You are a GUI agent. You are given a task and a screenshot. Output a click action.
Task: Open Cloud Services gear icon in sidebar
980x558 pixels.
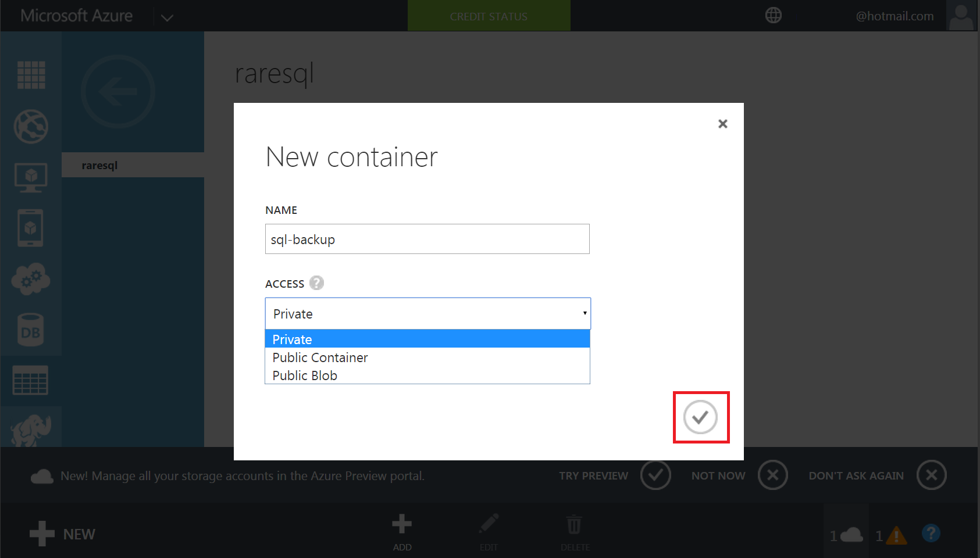[31, 280]
